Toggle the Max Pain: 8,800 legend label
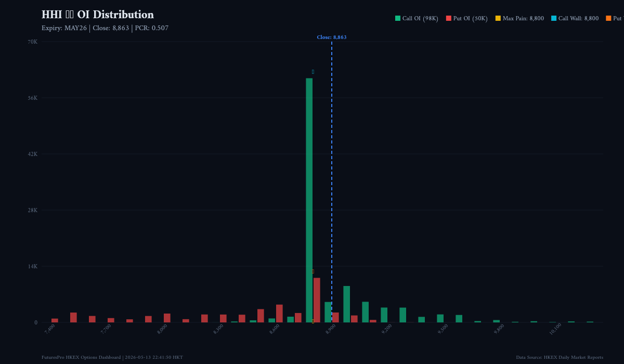 click(523, 19)
